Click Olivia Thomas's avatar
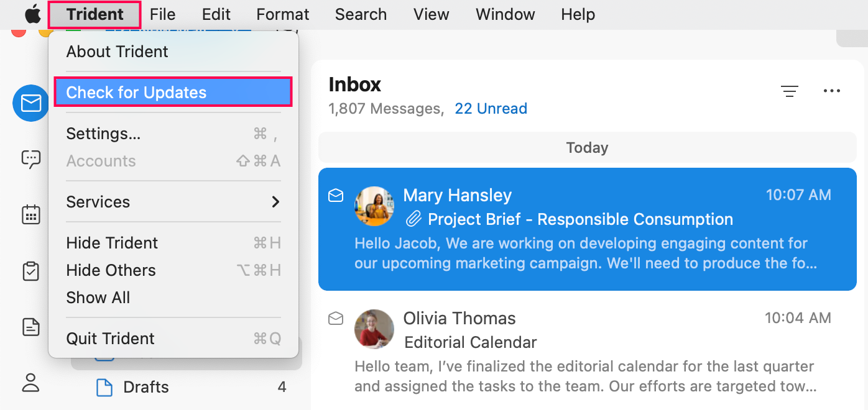This screenshot has height=410, width=868. pyautogui.click(x=374, y=329)
